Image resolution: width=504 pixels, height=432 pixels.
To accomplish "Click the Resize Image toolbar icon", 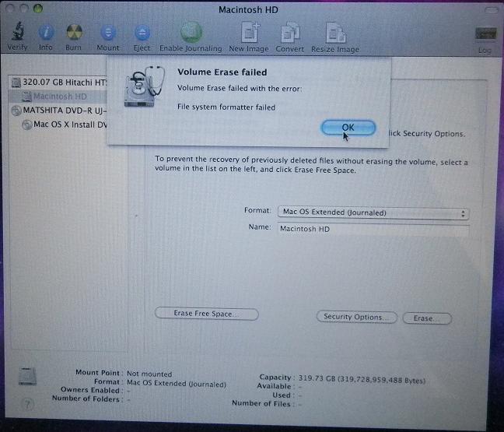I will pos(336,33).
